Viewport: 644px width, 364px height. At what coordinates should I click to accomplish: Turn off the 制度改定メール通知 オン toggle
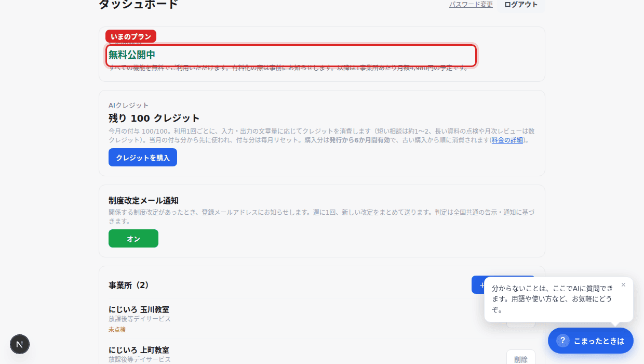tap(133, 239)
